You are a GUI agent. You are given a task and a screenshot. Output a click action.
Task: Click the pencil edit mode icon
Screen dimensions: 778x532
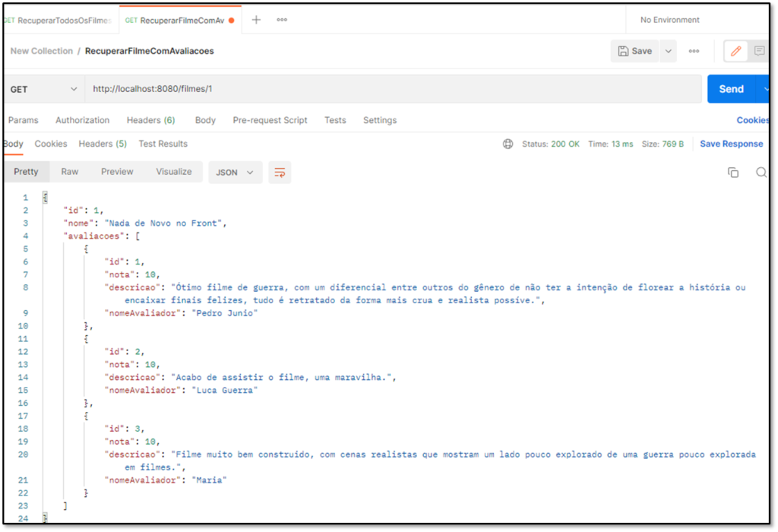735,51
